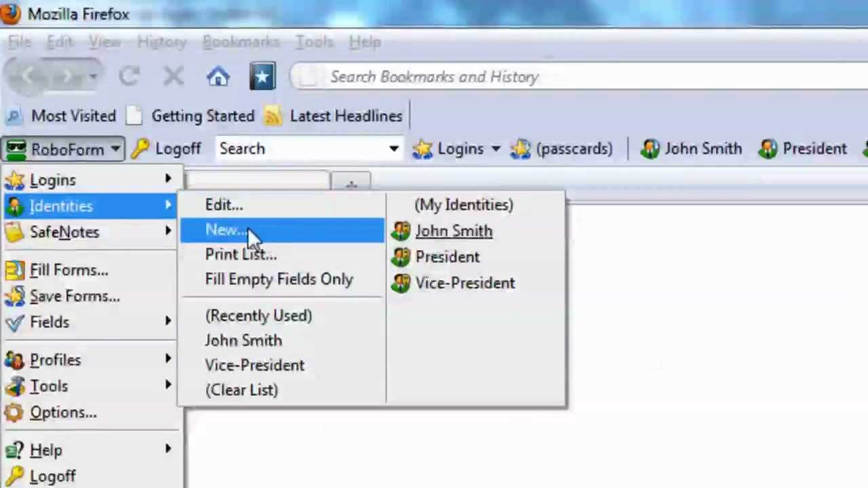
Task: Open the RoboForm dropdown button
Action: (x=62, y=148)
